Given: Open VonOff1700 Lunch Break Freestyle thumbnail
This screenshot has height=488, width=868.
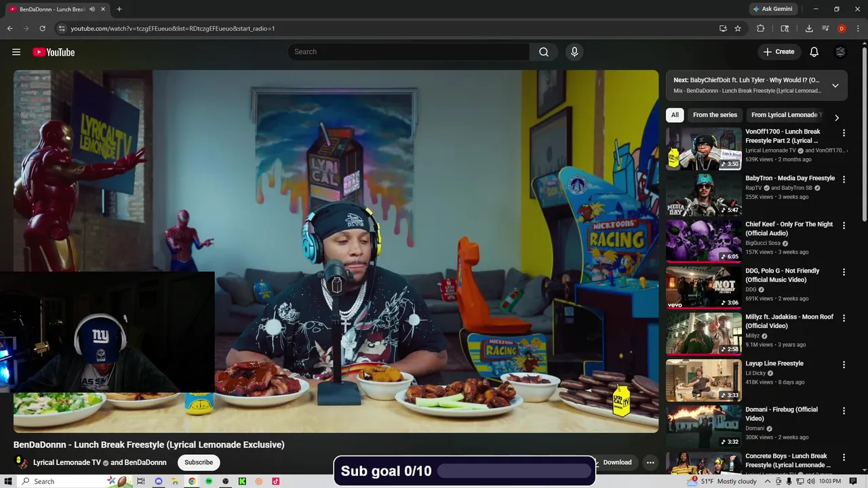Looking at the screenshot, I should (704, 148).
